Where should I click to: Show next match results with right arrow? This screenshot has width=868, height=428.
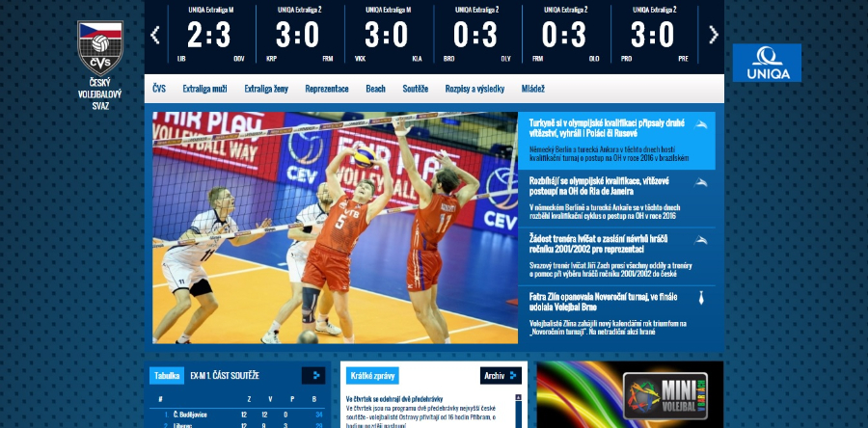[x=714, y=35]
